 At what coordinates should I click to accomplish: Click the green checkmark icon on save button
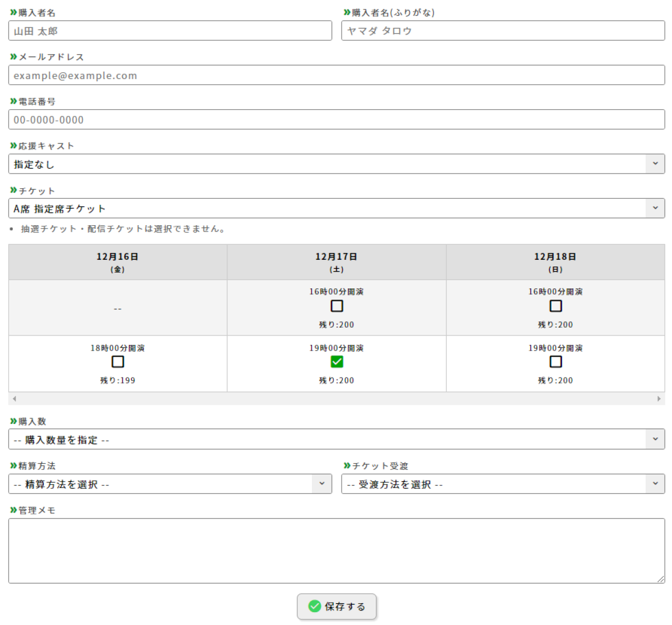[315, 607]
